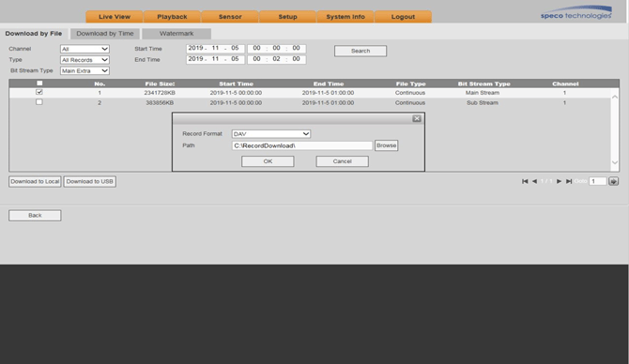
Task: Click the Goto page number field
Action: (x=597, y=182)
